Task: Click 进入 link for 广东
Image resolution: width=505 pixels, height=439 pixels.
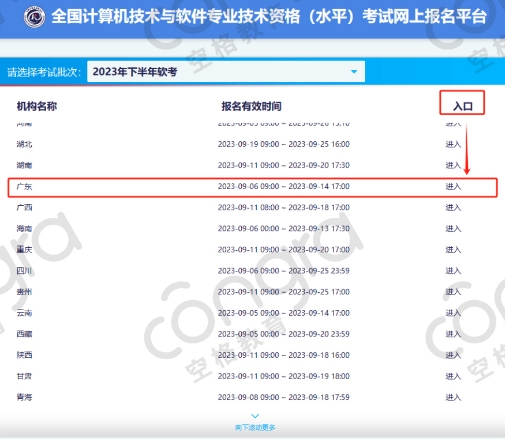Action: coord(453,187)
